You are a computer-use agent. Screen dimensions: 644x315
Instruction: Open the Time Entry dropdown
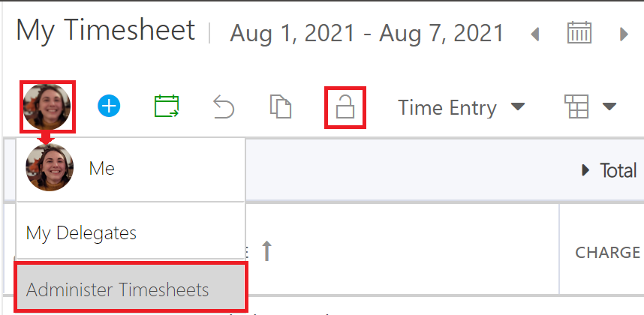click(x=461, y=107)
